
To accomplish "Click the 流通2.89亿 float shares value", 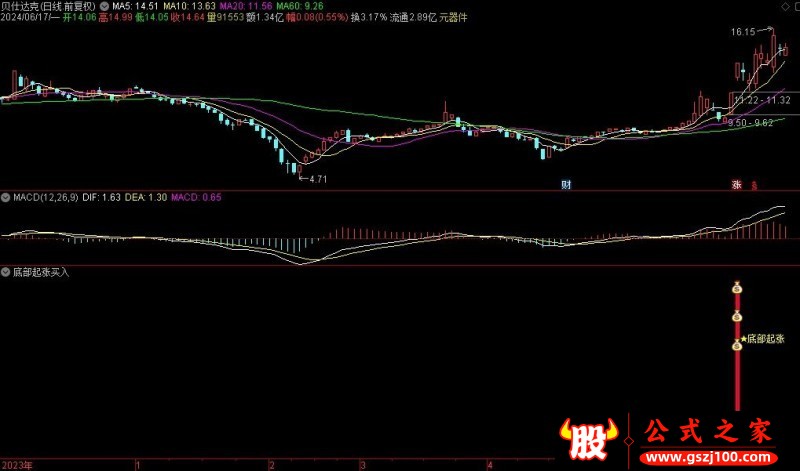I will [x=413, y=18].
